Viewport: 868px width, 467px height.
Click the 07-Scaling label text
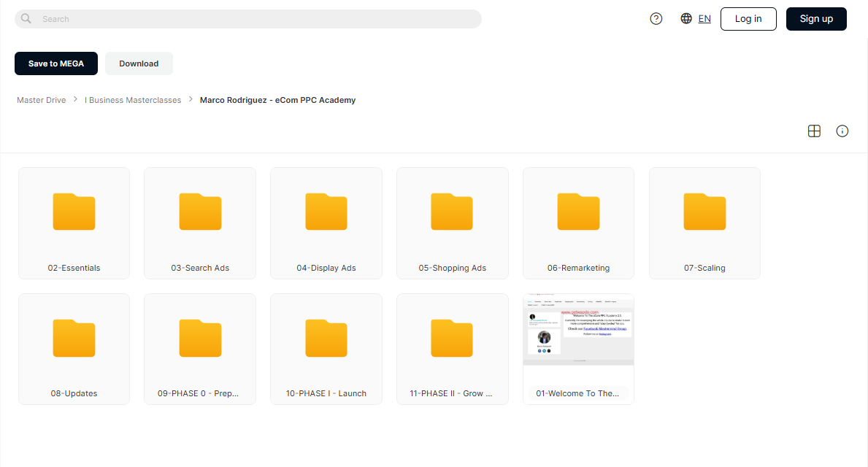click(704, 268)
